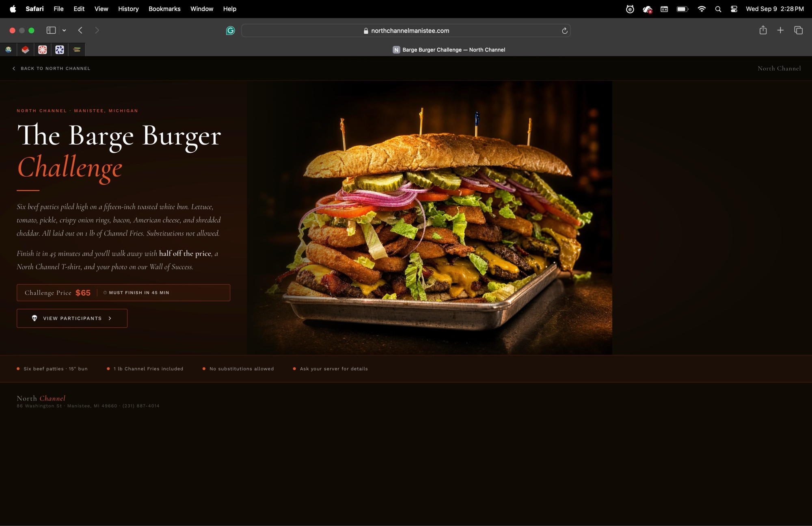812x526 pixels.
Task: Click the clock icon beside Must Finish
Action: (x=105, y=292)
